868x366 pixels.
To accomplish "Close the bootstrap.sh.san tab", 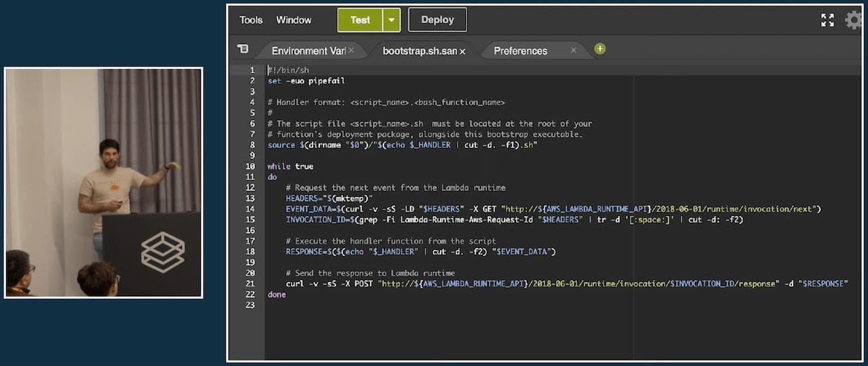I will tap(462, 51).
